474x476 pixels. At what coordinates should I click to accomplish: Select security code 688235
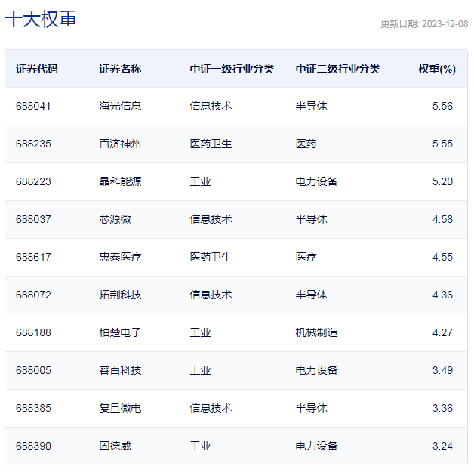33,144
